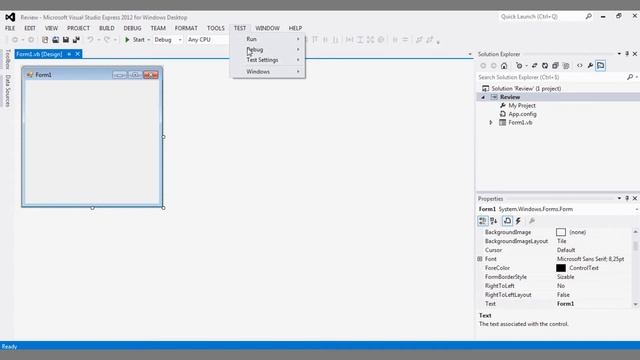Click the Pending Changes Filter icon
Image resolution: width=640 pixels, height=360 pixels.
(519, 66)
